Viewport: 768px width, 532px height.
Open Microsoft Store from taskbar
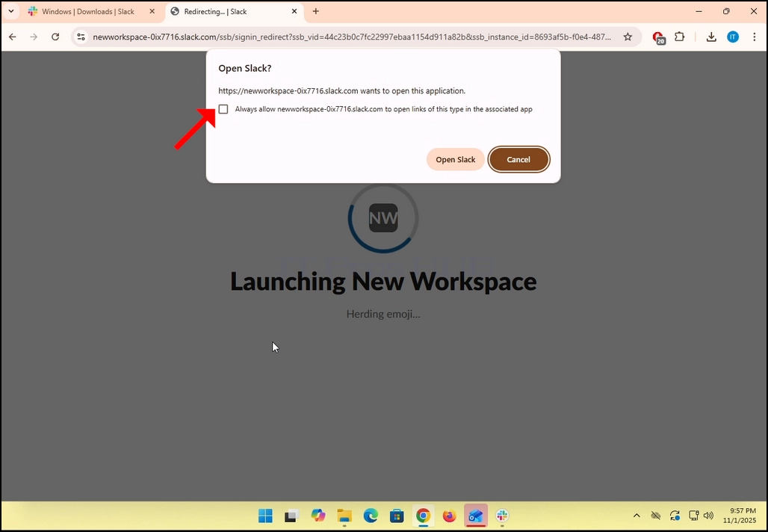tap(397, 516)
